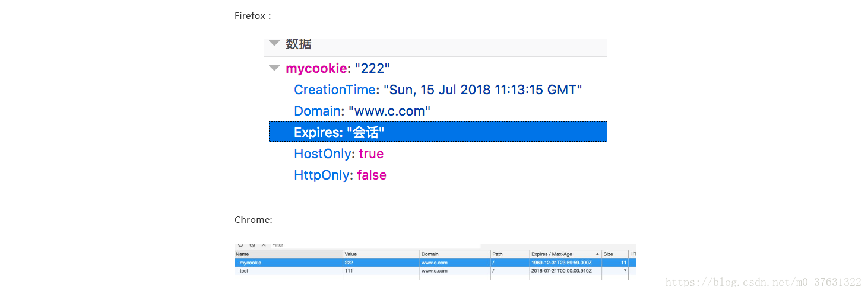Sort by the Domain column header

pyautogui.click(x=454, y=254)
